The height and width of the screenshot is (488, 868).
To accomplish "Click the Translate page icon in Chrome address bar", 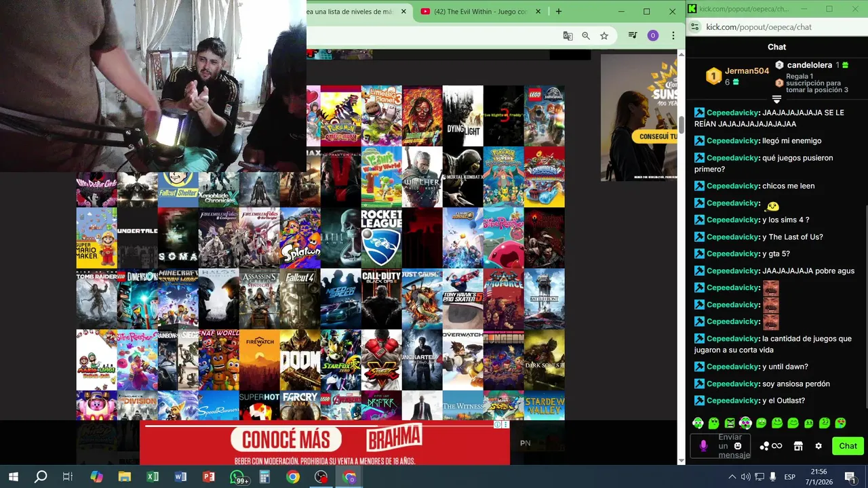I will pos(568,36).
